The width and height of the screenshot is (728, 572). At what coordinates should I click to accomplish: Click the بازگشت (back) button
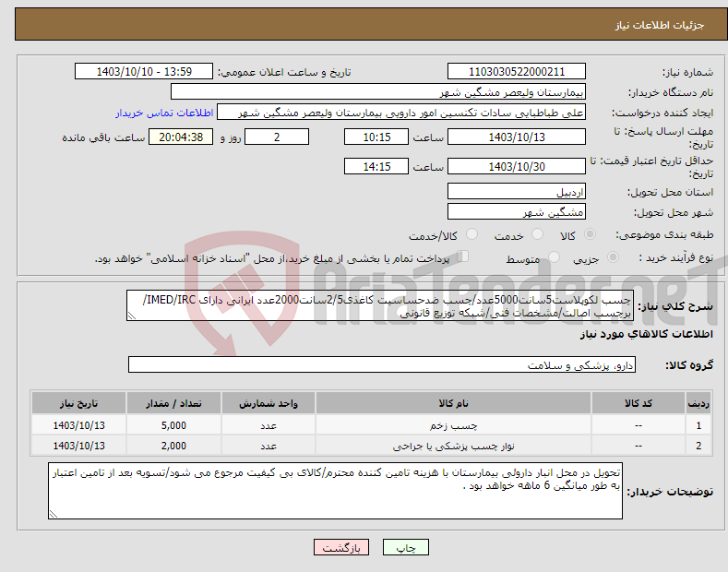tap(341, 547)
